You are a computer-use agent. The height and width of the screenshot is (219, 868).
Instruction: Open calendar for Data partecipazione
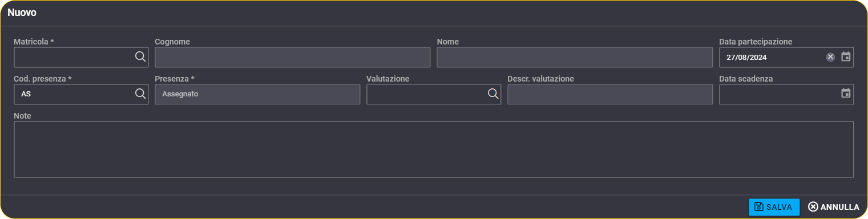[x=846, y=57]
